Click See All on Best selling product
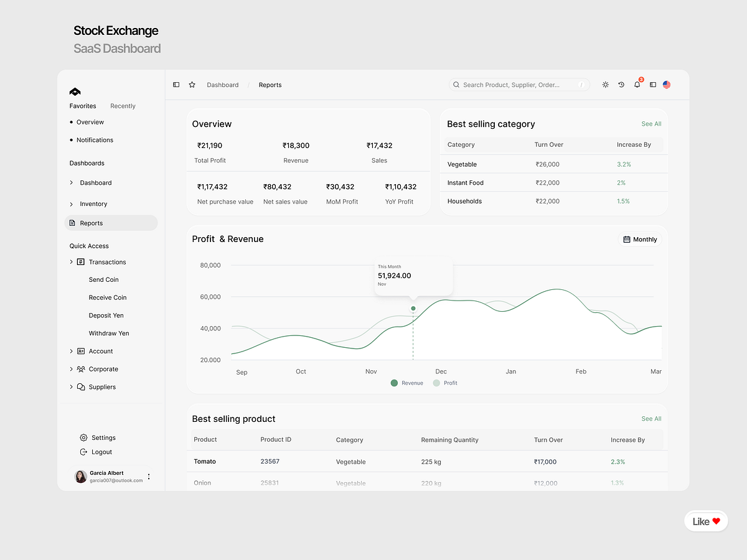This screenshot has width=747, height=560. coord(651,419)
